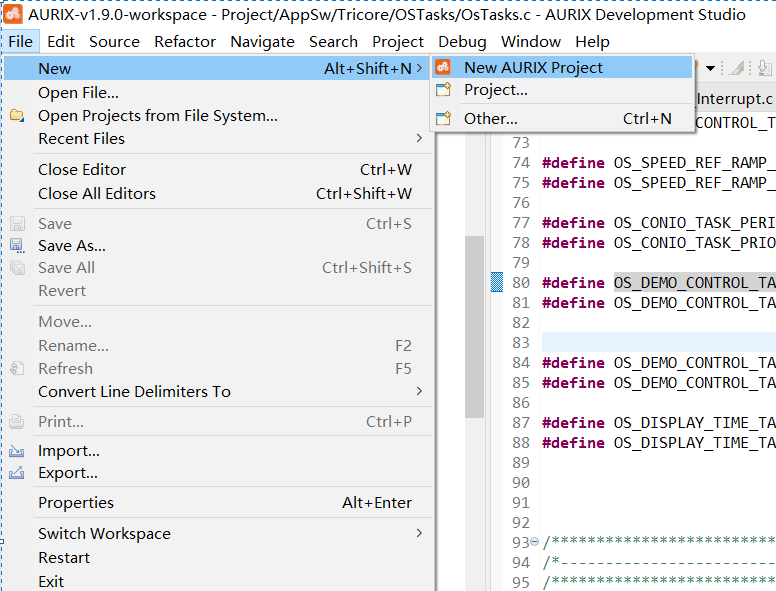Choose Import... entry
The height and width of the screenshot is (591, 776).
[218, 451]
